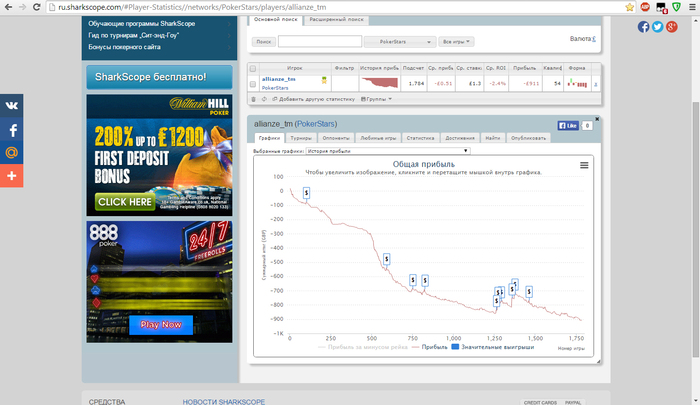The height and width of the screenshot is (405, 700).
Task: Delete selected rows with the trash icon
Action: [x=254, y=99]
